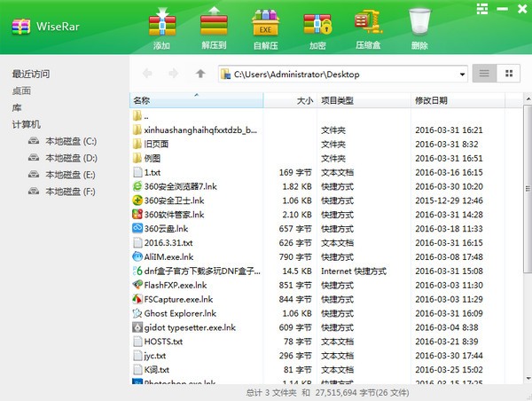Go forward with the right arrow
This screenshot has height=401, width=532.
click(x=174, y=74)
